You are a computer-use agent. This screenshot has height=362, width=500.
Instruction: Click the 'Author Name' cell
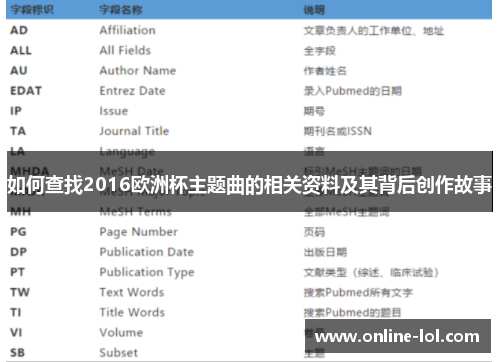pos(138,71)
